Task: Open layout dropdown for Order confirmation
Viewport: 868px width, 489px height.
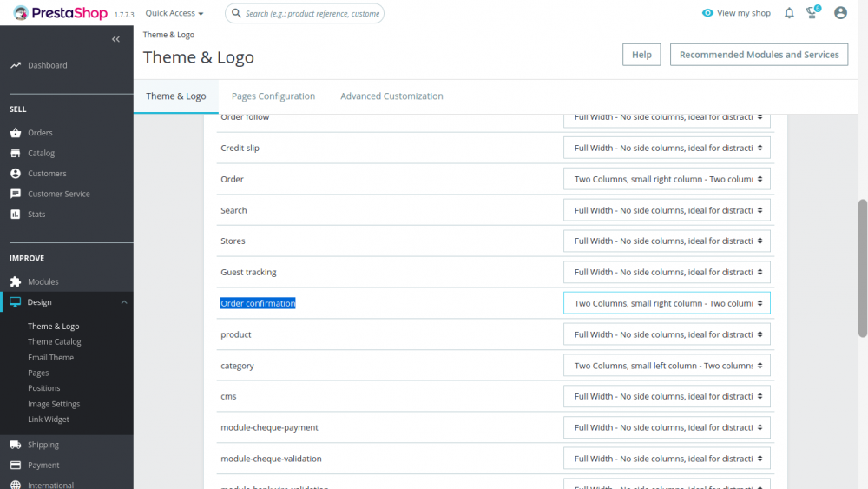Action: point(667,303)
